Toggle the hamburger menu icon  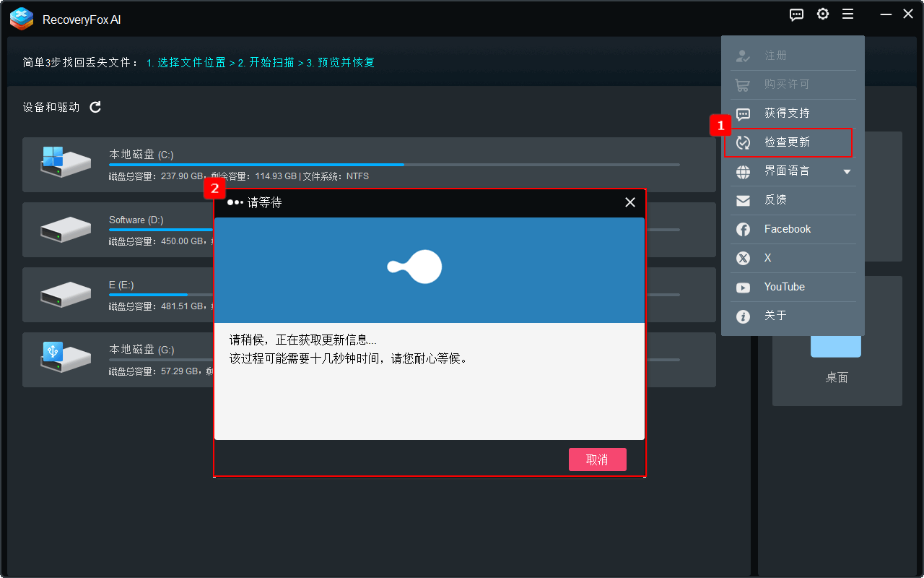[847, 14]
